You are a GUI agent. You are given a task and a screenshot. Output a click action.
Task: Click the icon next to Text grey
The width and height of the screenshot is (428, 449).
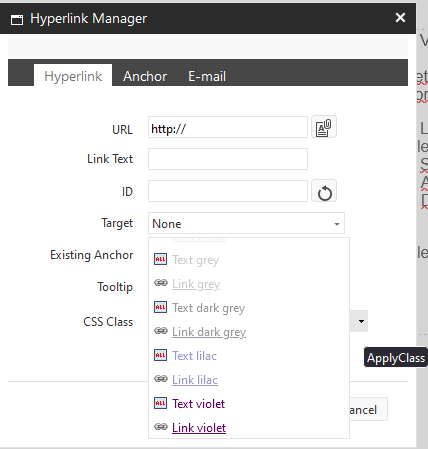(x=160, y=259)
